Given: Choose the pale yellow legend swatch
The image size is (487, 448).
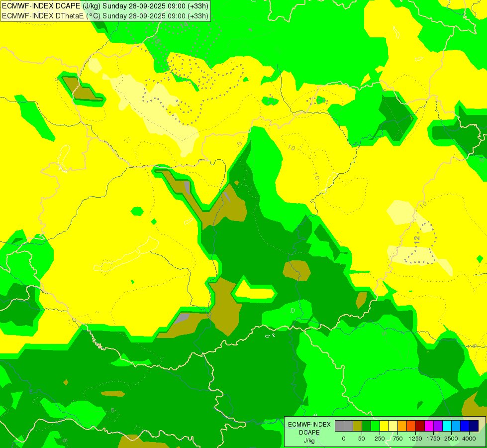Looking at the screenshot, I should 393,426.
